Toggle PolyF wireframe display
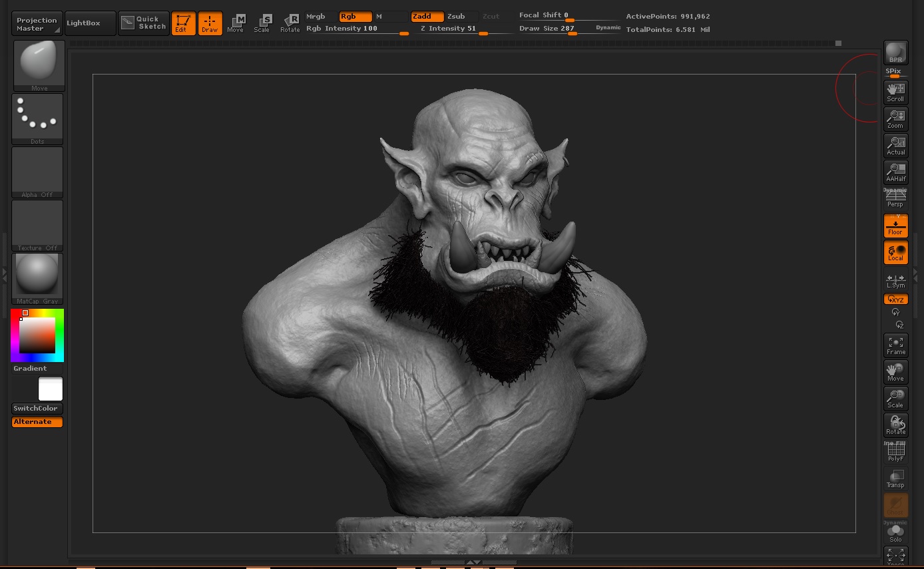 895,452
